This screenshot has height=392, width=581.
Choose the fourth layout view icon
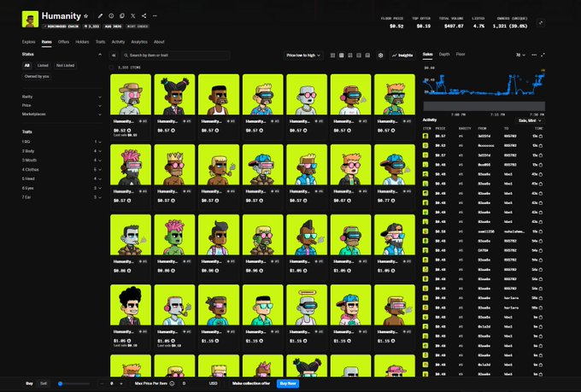click(359, 56)
